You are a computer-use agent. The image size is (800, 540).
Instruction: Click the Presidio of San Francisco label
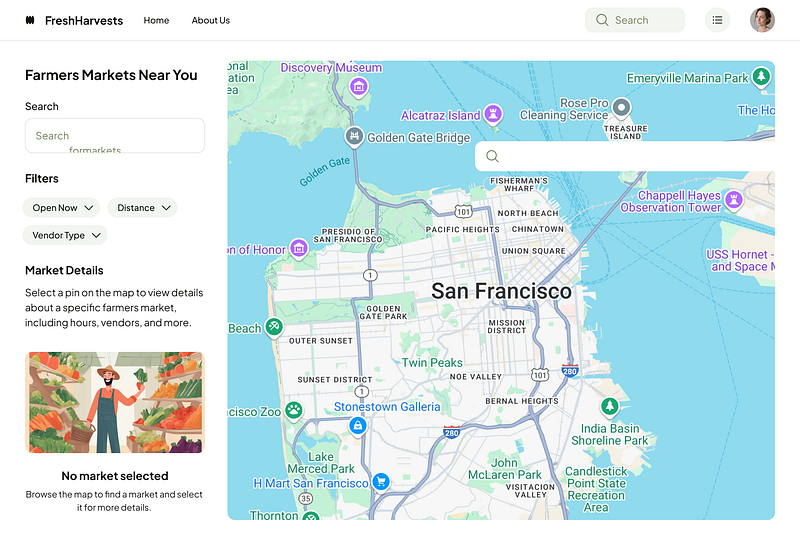pos(348,235)
